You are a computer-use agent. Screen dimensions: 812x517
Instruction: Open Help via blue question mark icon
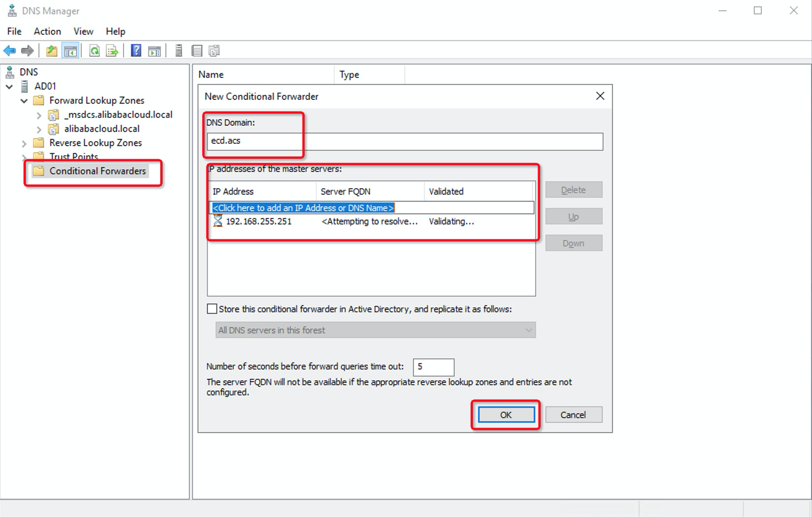(x=136, y=51)
